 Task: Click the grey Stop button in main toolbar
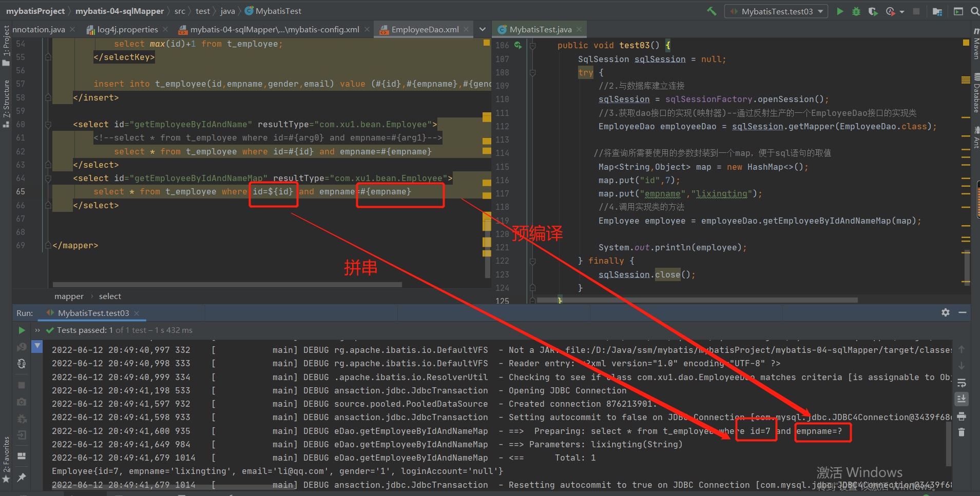pos(916,11)
